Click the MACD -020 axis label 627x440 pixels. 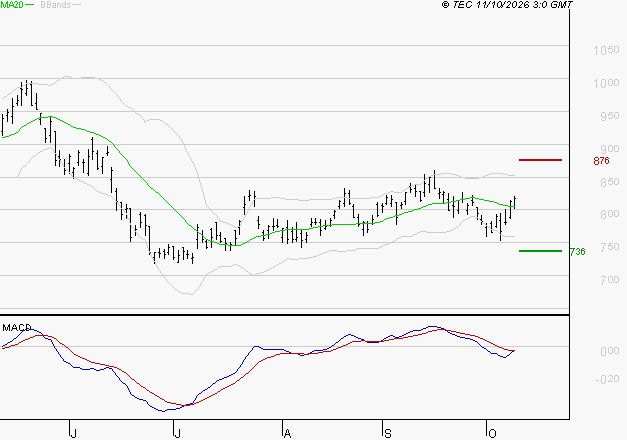coord(607,379)
